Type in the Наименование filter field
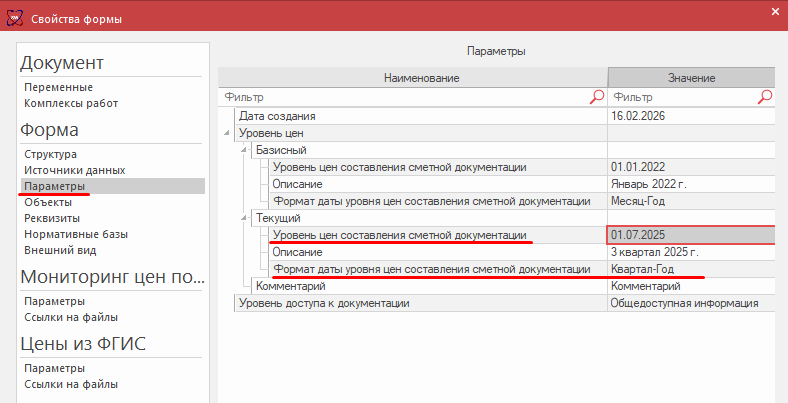Screen dimensions: 788x403 tap(400, 97)
